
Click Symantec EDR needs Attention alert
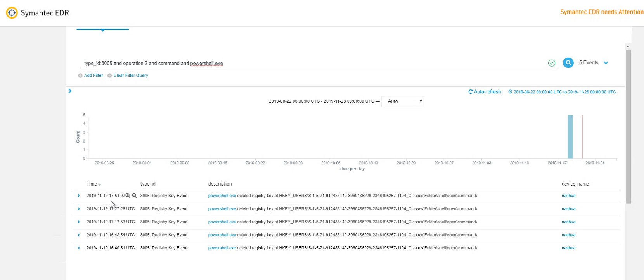point(602,12)
